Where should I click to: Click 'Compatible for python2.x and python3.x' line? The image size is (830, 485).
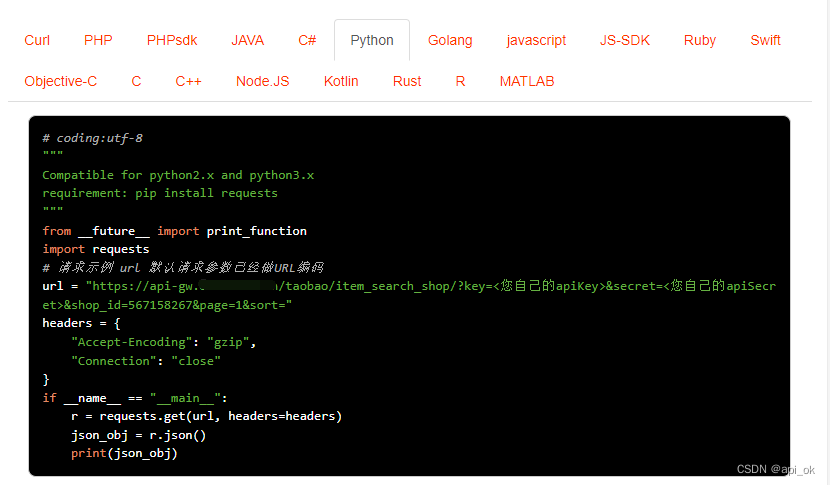tap(178, 175)
